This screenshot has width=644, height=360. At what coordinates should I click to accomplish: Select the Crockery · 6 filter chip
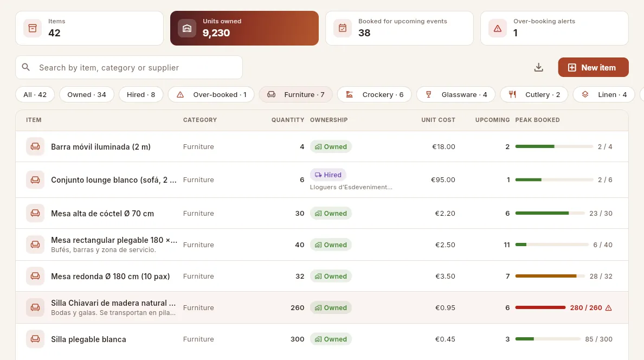[374, 94]
